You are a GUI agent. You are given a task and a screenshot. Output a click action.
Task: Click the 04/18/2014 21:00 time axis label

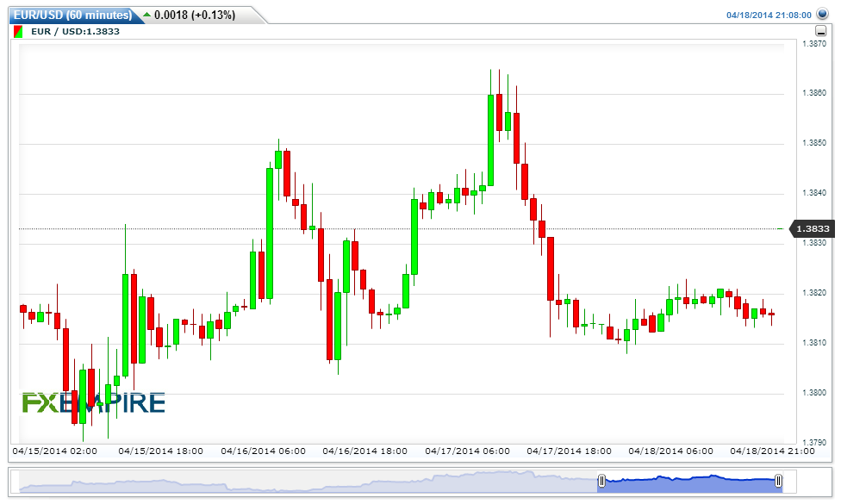tap(772, 451)
